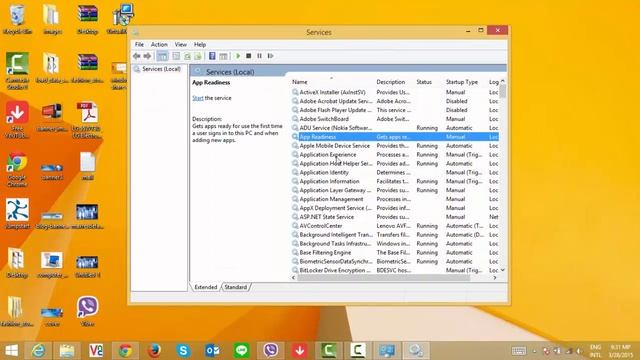Select the Base Filtering Engine service

tap(395, 253)
